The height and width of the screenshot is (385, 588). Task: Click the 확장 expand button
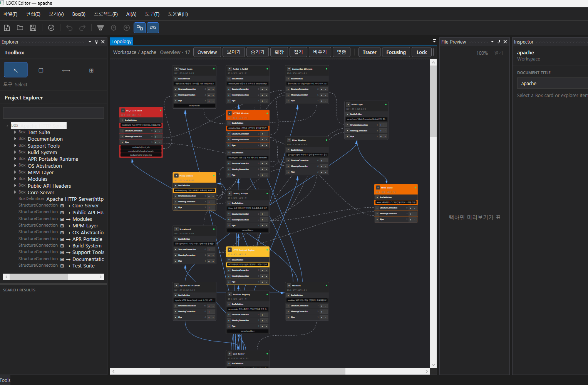coord(279,52)
